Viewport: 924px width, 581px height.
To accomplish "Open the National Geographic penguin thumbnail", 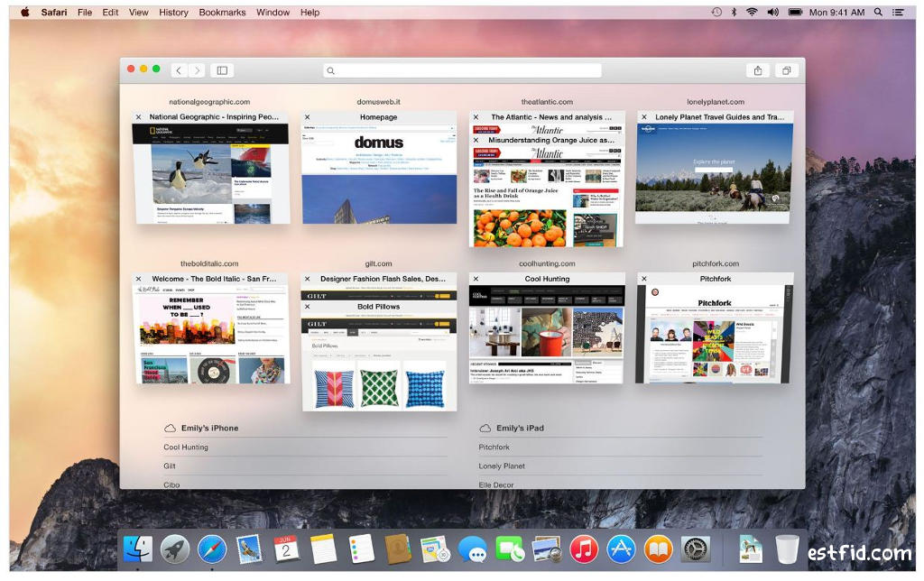I will [211, 174].
